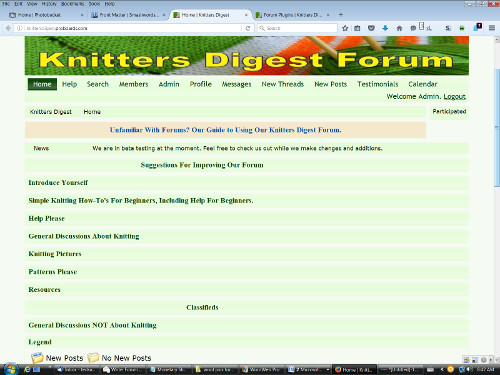This screenshot has height=375, width=500.
Task: Click the blue extension icon with badge
Action: [477, 27]
